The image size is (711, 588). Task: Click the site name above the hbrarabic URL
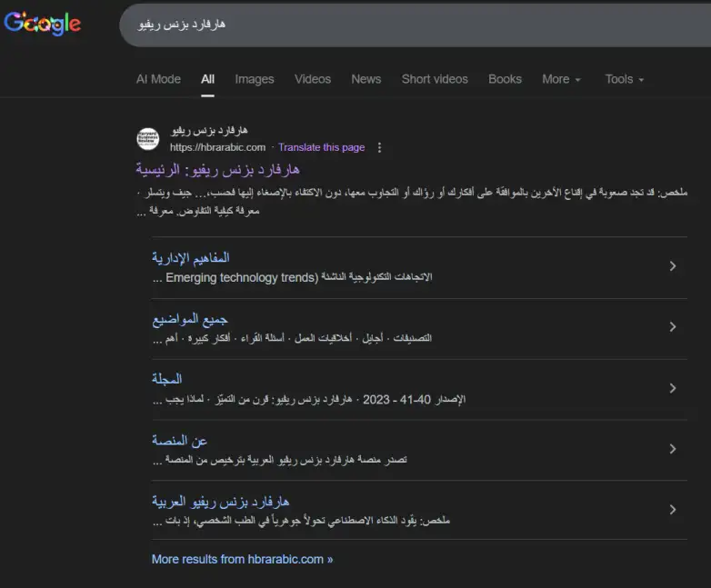coord(209,131)
